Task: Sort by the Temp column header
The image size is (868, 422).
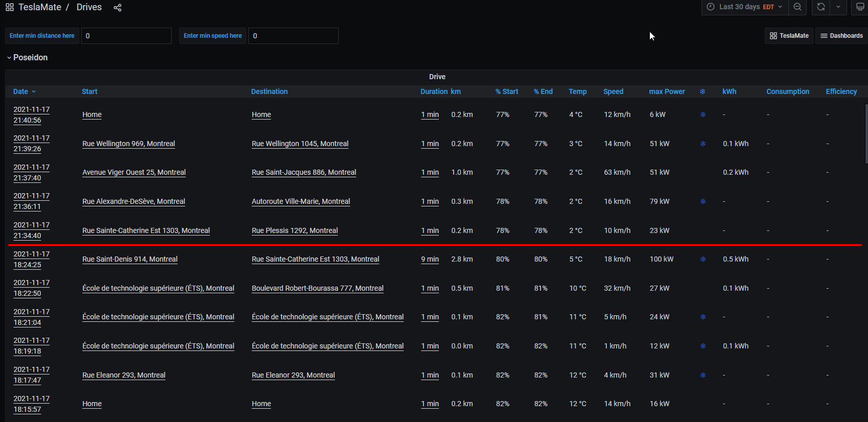Action: coord(578,91)
